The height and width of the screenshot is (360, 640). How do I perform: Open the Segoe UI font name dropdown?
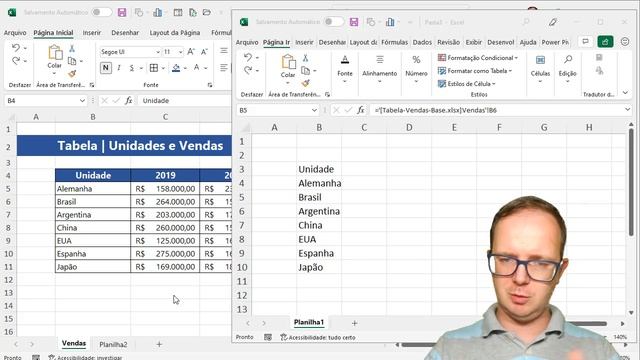tap(158, 52)
